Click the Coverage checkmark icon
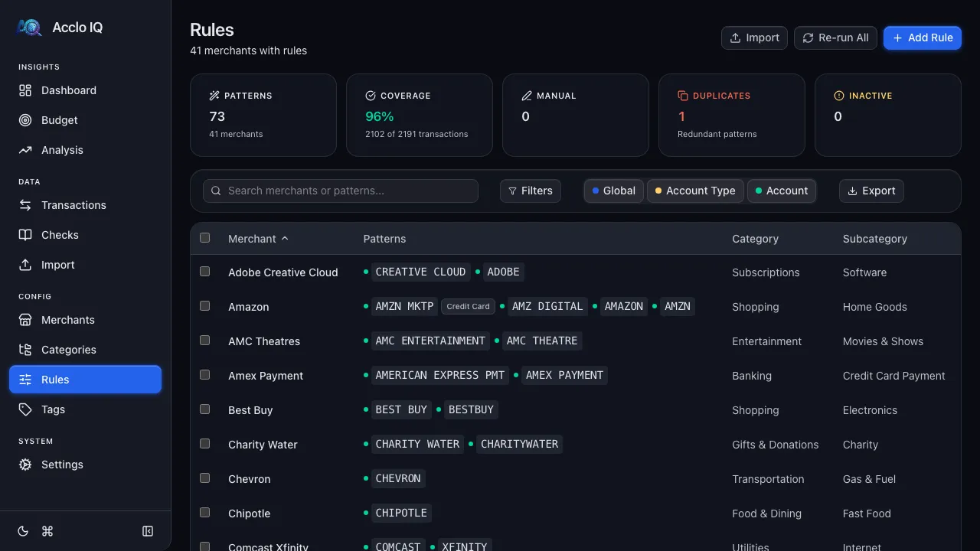 (x=371, y=96)
